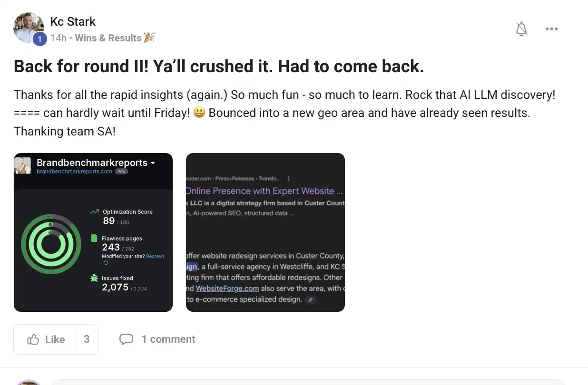This screenshot has width=588, height=385.
Task: View the 3 likes count
Action: (87, 339)
